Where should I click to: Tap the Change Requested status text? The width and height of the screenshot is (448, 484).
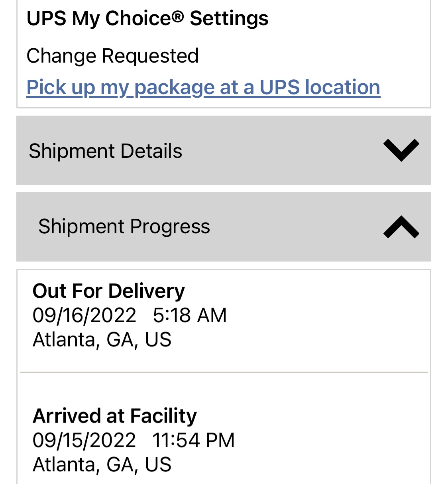112,56
